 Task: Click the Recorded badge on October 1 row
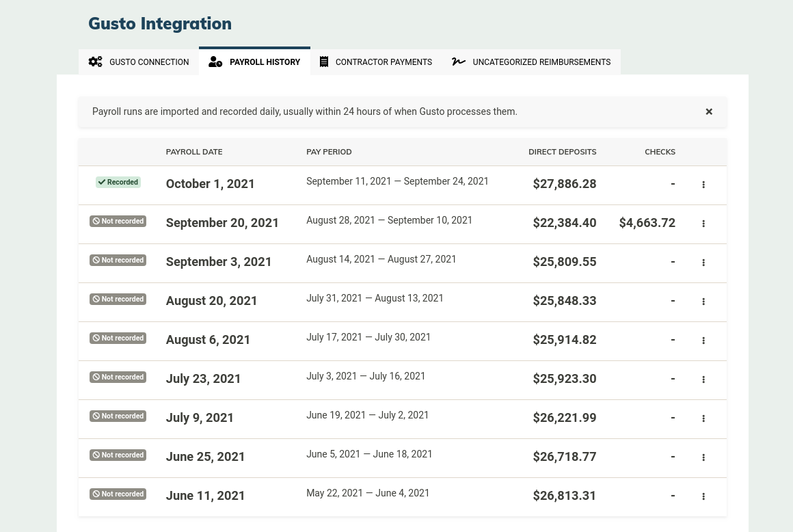click(118, 182)
